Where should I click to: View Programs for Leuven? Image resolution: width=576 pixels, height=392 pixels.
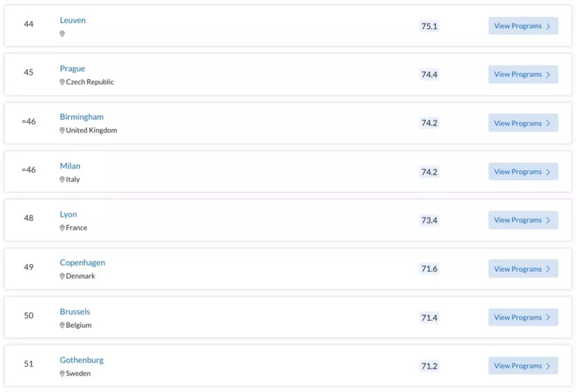coord(522,26)
